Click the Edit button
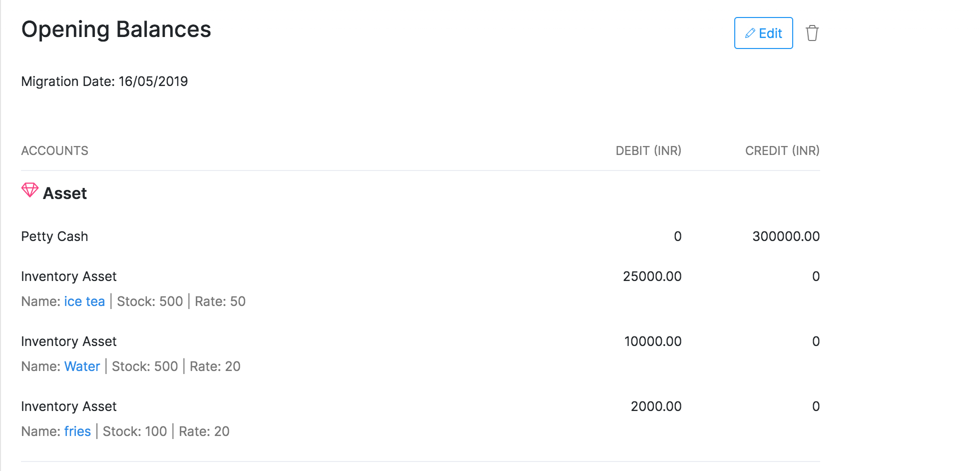 [x=763, y=33]
